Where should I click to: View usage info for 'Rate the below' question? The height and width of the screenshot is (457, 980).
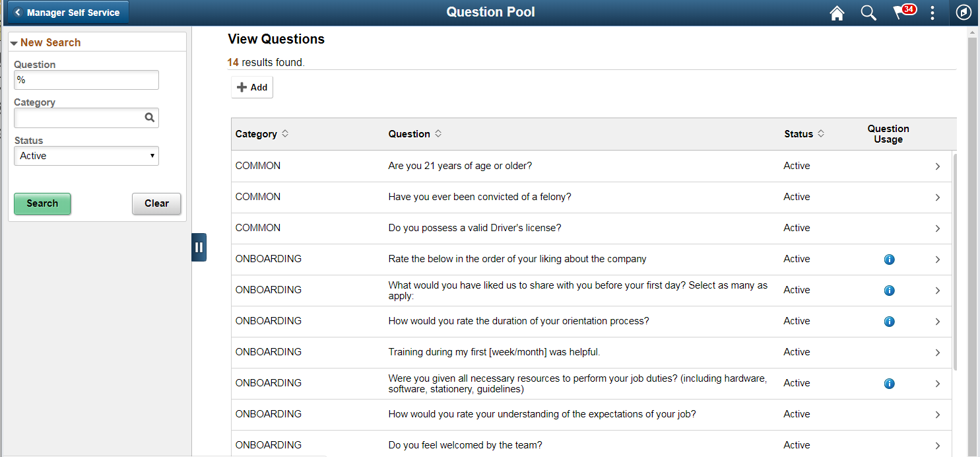click(x=889, y=260)
